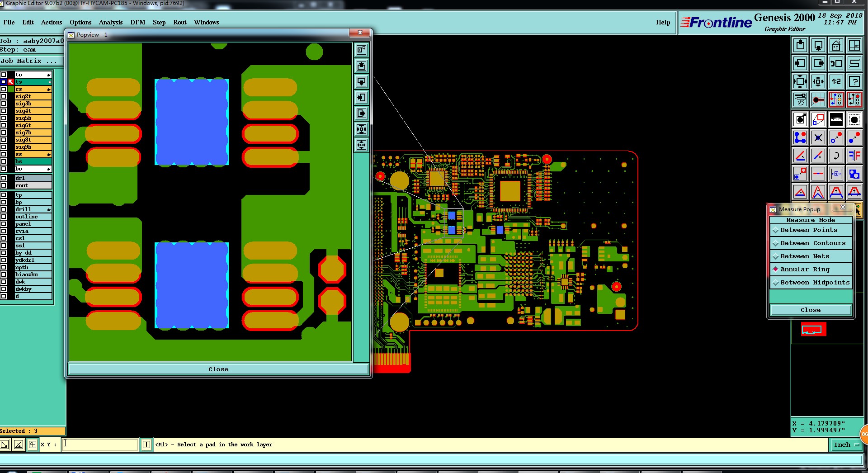The height and width of the screenshot is (473, 868).
Task: Click the question mark help icon
Action: (x=854, y=81)
